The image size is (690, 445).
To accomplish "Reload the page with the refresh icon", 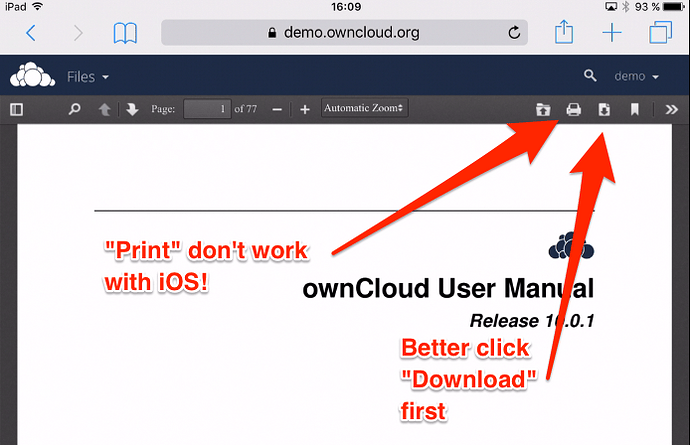I will pyautogui.click(x=514, y=33).
